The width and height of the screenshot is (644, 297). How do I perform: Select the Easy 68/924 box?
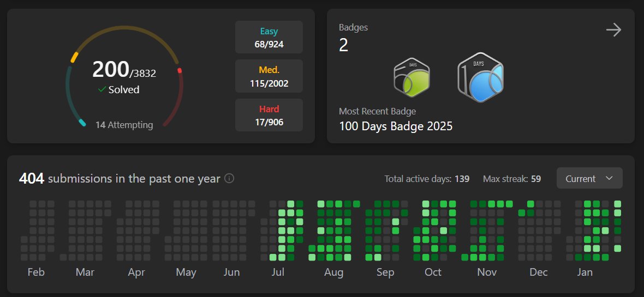(x=269, y=38)
